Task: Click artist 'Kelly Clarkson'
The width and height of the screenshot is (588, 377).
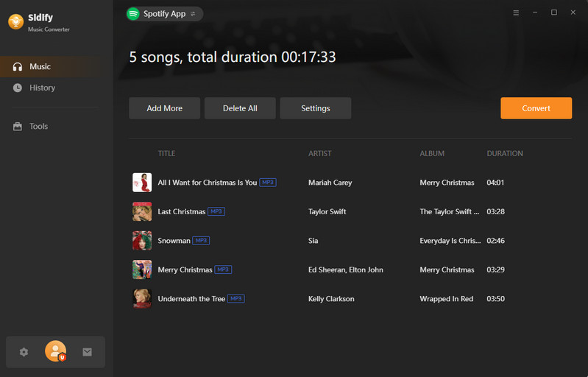Action: click(331, 299)
